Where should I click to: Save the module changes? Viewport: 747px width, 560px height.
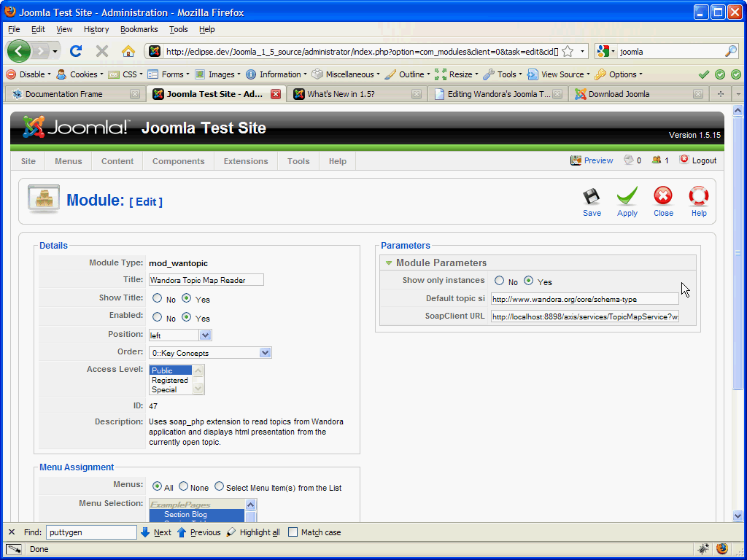(x=591, y=201)
